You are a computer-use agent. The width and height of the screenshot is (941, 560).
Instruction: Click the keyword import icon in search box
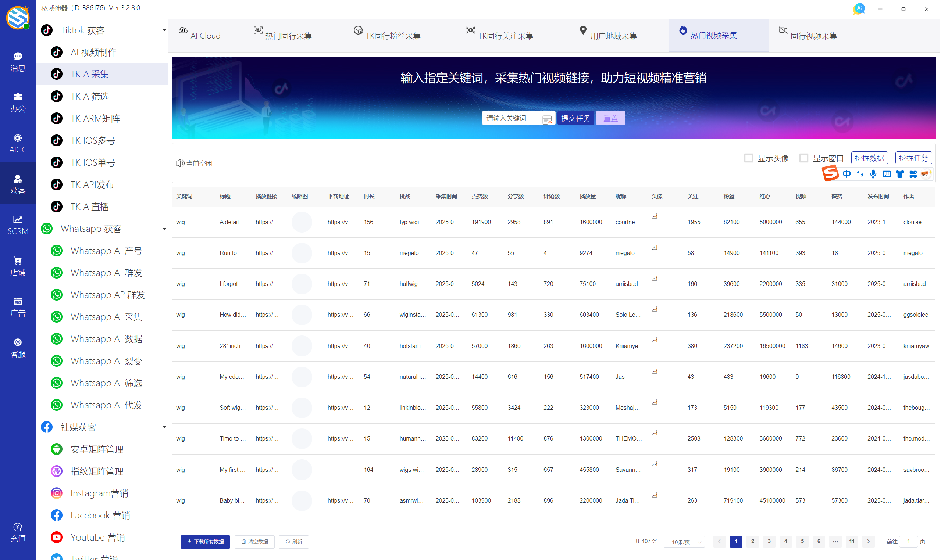tap(547, 120)
